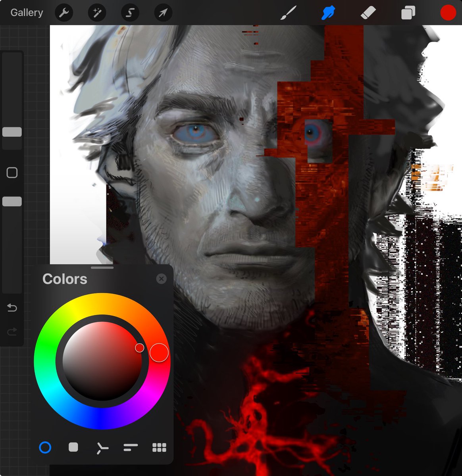Open the Layers panel
This screenshot has height=476, width=462.
[x=408, y=12]
